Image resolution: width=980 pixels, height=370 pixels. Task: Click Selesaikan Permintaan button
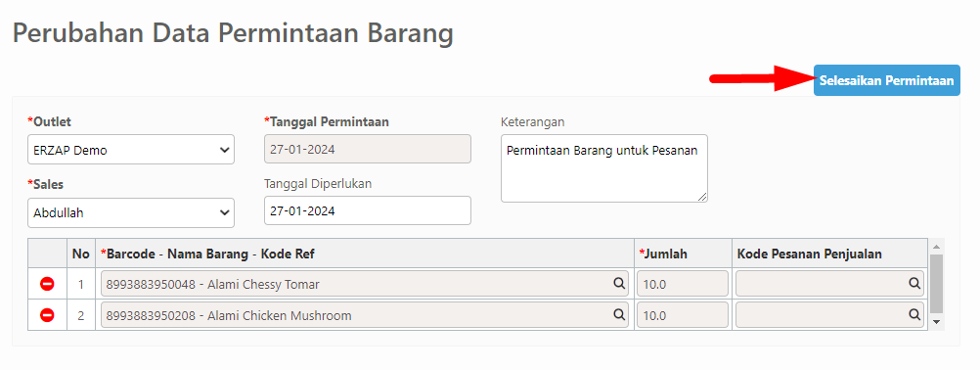(887, 80)
